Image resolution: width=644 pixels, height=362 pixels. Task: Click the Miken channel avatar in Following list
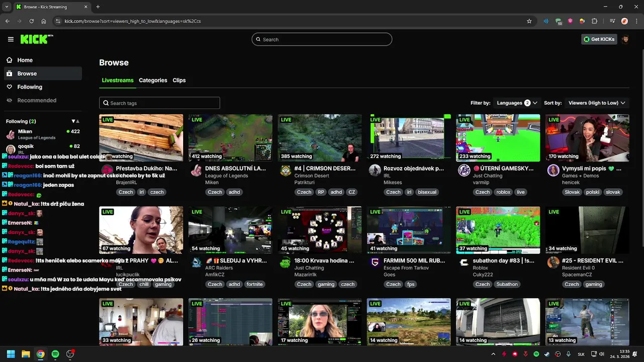tap(11, 134)
